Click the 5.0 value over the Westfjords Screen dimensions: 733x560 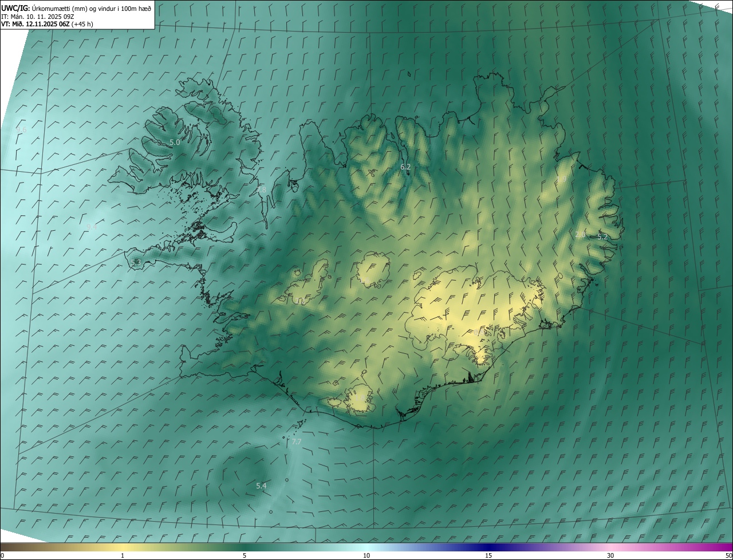coord(175,142)
